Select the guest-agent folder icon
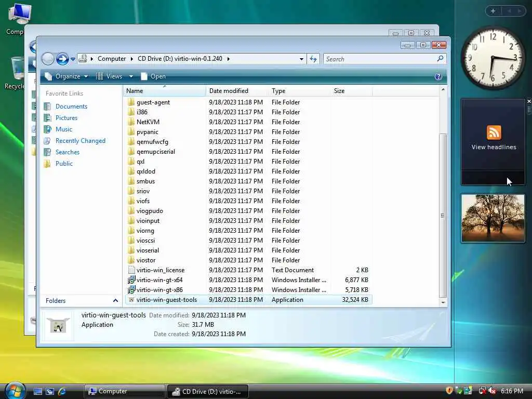 click(x=131, y=102)
